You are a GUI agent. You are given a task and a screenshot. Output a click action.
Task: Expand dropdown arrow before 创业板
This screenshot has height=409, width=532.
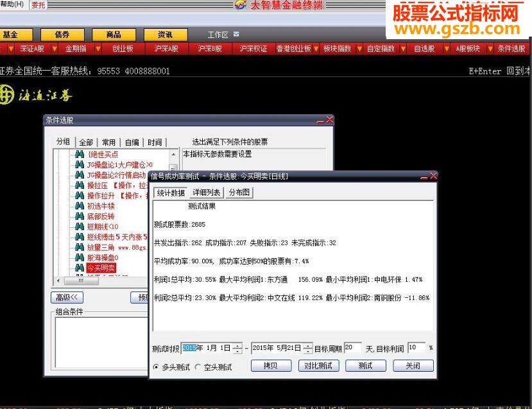98,49
